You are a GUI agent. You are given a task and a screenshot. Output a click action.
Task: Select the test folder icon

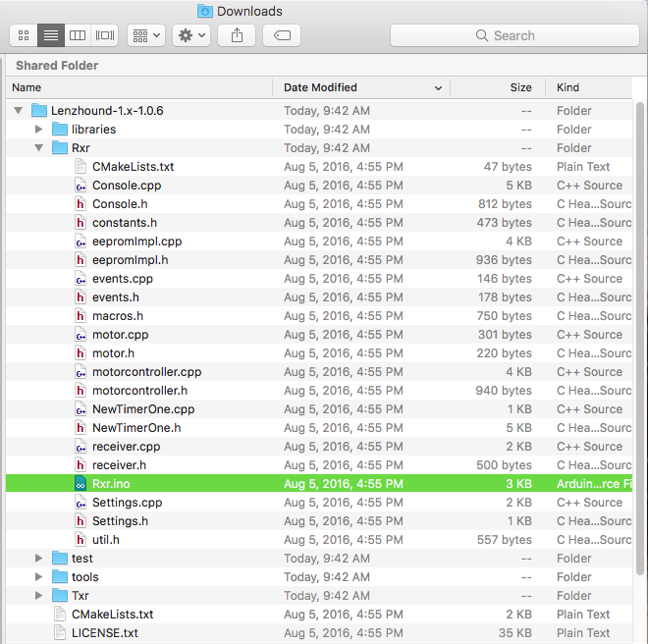(60, 558)
